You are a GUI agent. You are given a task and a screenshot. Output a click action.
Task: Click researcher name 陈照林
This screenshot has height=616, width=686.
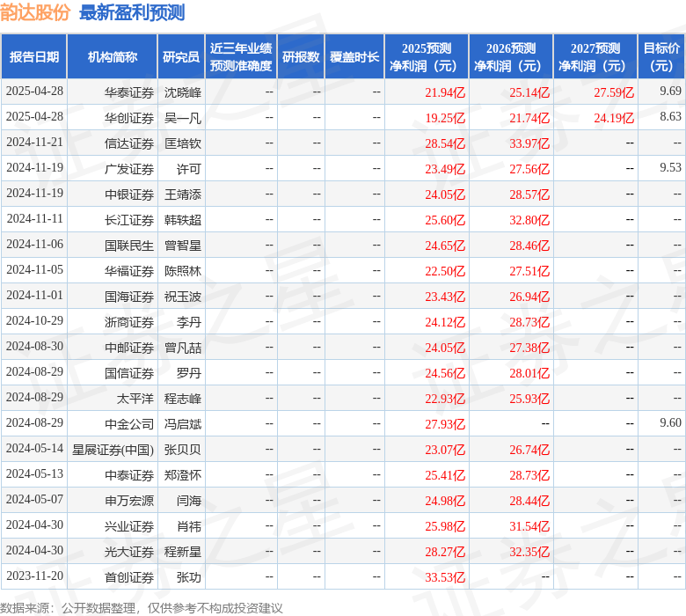(x=183, y=271)
